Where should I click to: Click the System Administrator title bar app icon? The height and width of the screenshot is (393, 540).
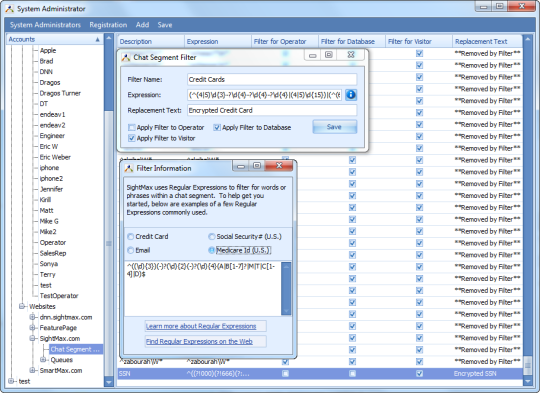pyautogui.click(x=10, y=9)
